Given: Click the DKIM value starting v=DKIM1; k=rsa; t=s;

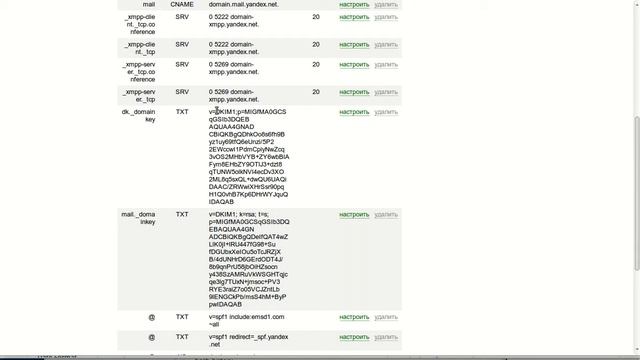Looking at the screenshot, I should (249, 259).
